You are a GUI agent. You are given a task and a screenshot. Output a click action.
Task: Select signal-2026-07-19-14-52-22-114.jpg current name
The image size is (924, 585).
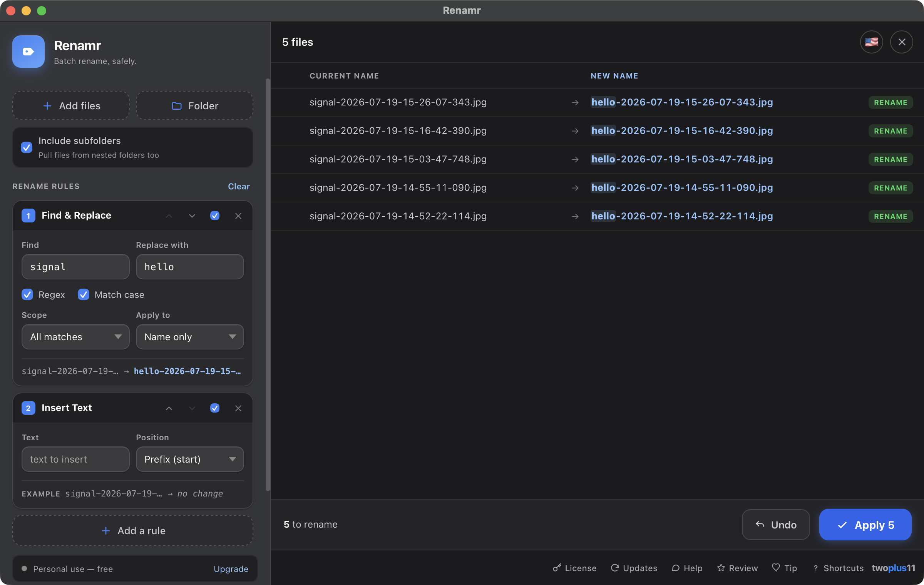pyautogui.click(x=398, y=216)
